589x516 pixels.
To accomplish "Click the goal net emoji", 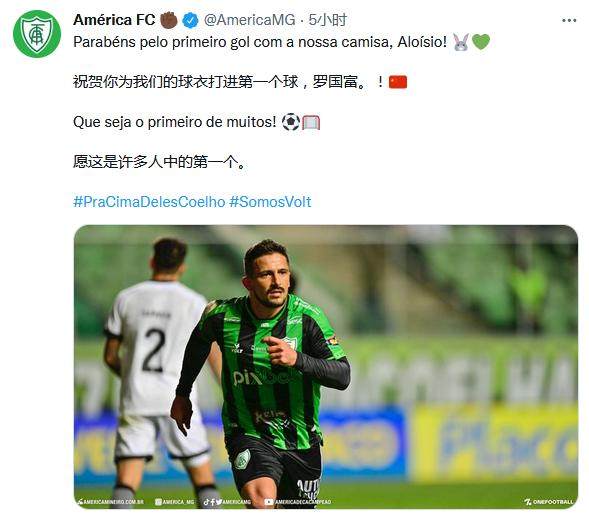I will click(x=311, y=122).
